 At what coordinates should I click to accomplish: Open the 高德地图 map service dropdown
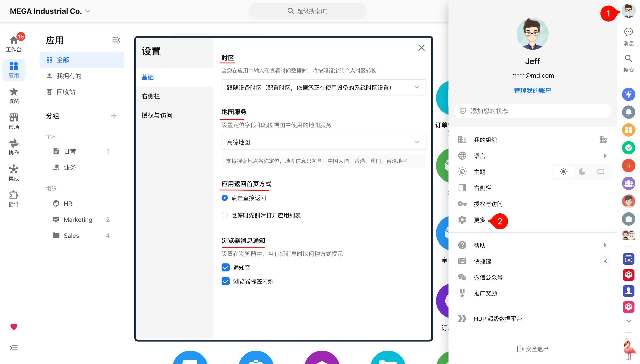point(324,142)
